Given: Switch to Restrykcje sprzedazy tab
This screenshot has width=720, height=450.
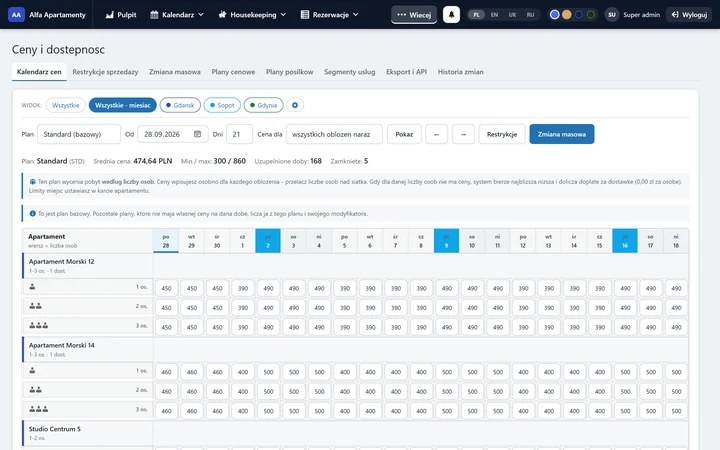Looking at the screenshot, I should (x=105, y=72).
